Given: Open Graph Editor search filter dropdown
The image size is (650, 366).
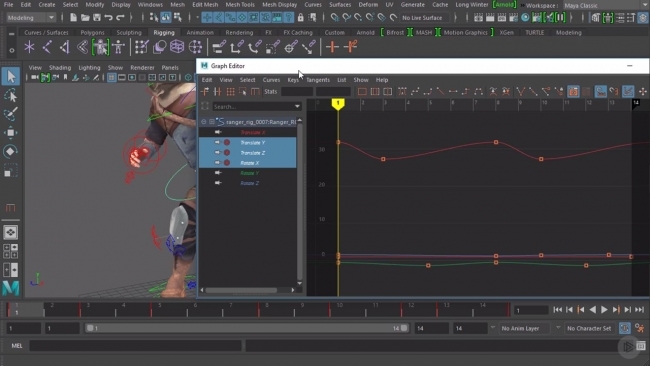Looking at the screenshot, I should pyautogui.click(x=297, y=107).
